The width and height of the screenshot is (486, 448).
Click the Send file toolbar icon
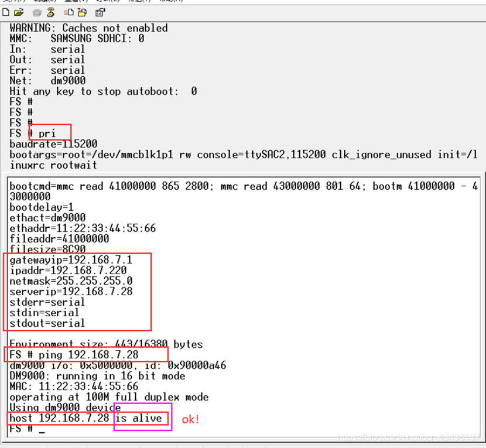(68, 12)
